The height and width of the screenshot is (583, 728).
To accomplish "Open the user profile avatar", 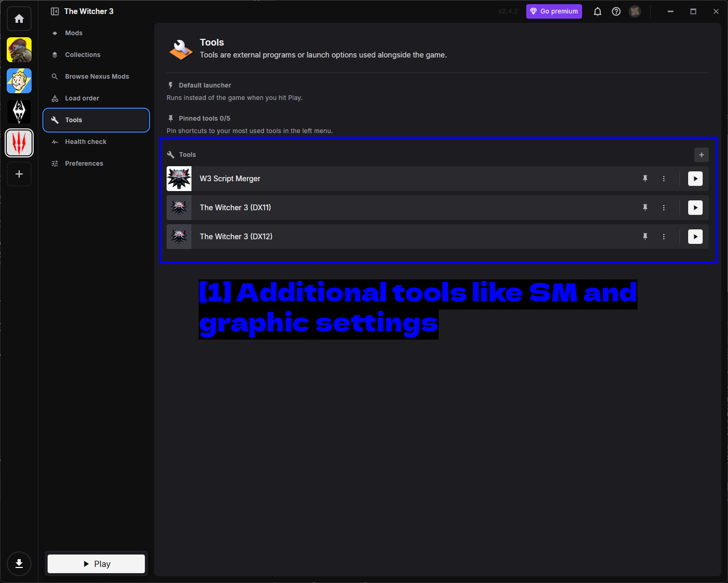I will point(635,11).
